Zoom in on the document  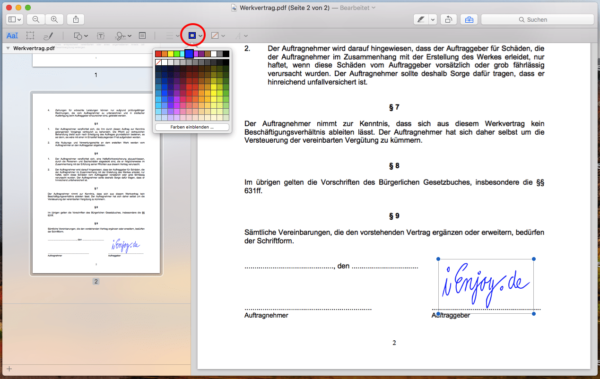[x=54, y=20]
